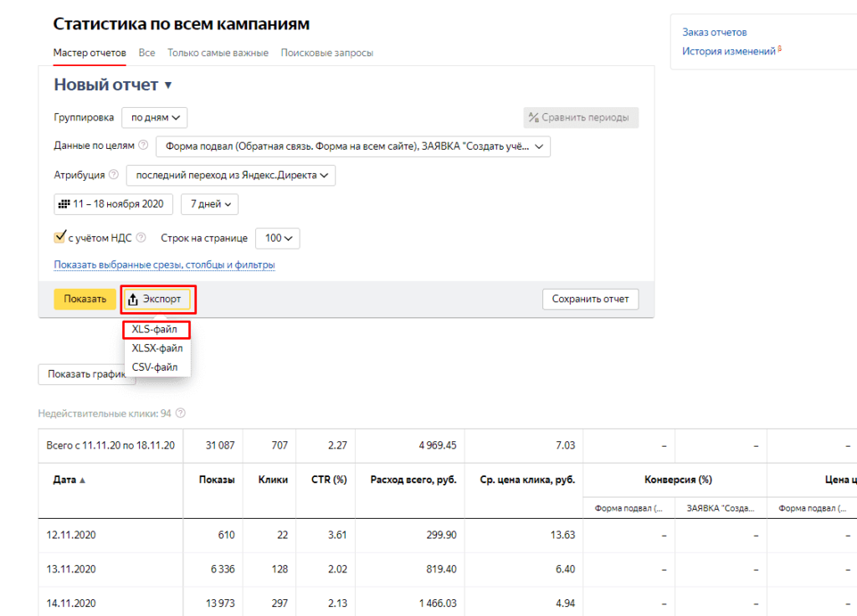
Task: Click impressions value 6 336
Action: point(223,569)
